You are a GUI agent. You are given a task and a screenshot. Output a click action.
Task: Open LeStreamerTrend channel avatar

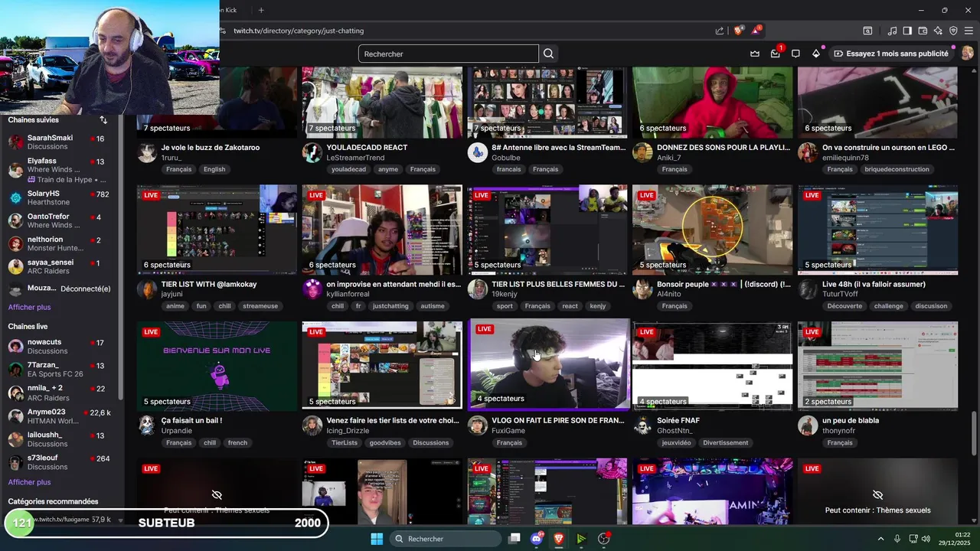(312, 152)
